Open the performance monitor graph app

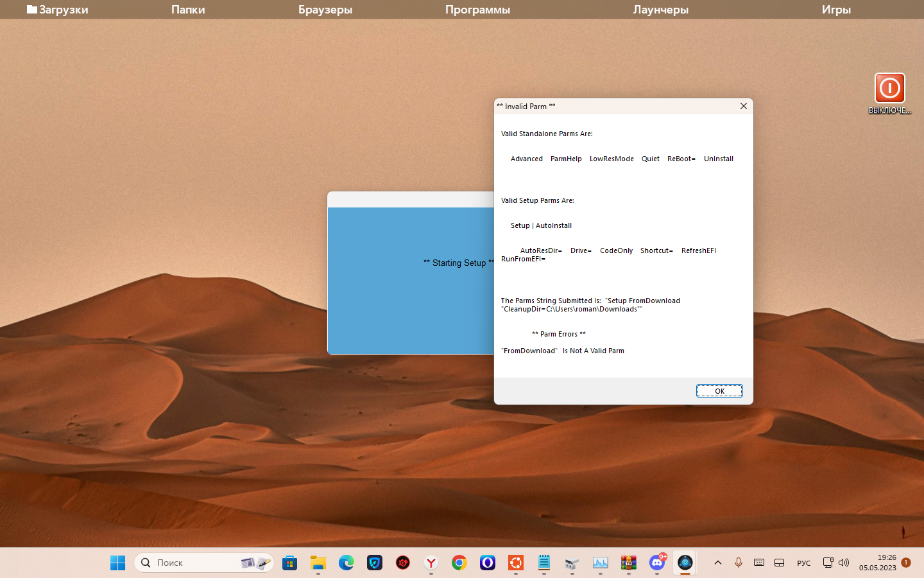coord(601,563)
